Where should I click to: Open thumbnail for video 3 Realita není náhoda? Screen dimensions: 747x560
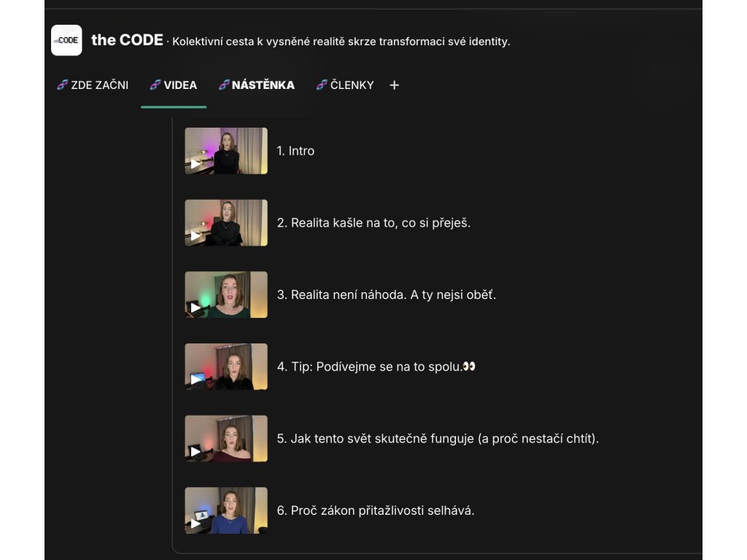(x=226, y=295)
